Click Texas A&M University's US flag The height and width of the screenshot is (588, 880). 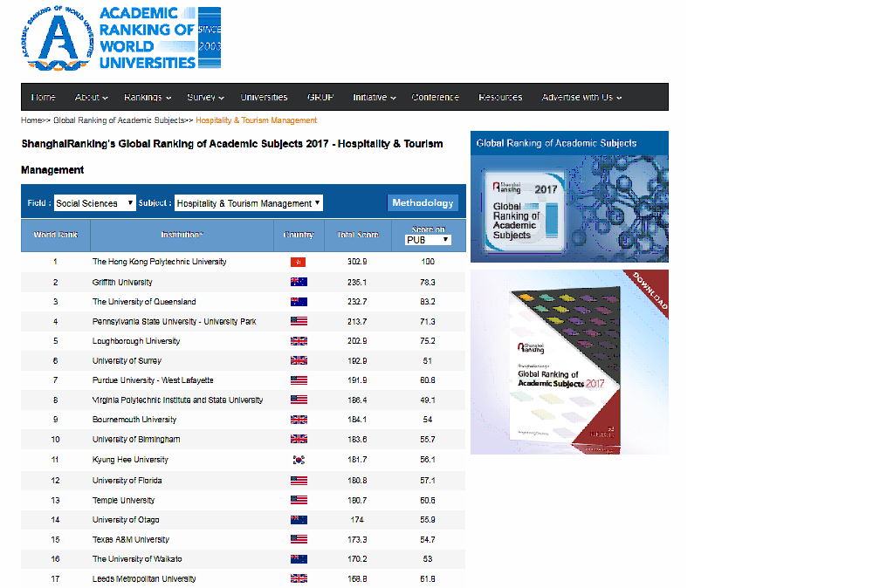[x=299, y=540]
